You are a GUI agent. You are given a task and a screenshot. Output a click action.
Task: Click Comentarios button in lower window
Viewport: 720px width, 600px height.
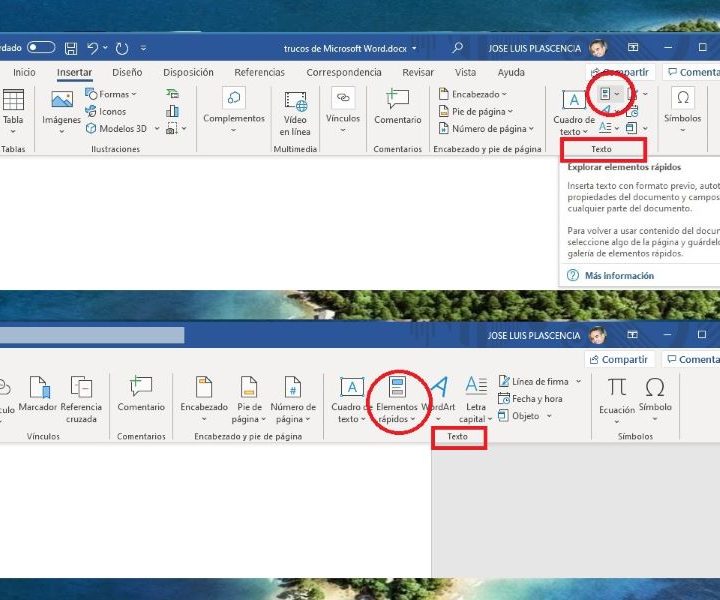click(691, 359)
